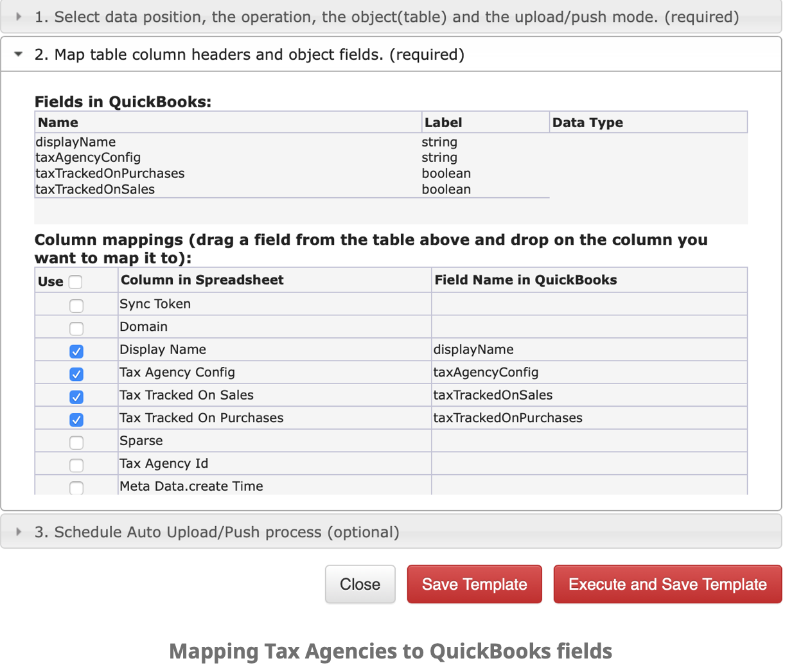Click empty QuickBooks field cell for Domain
Image resolution: width=785 pixels, height=672 pixels.
click(590, 327)
